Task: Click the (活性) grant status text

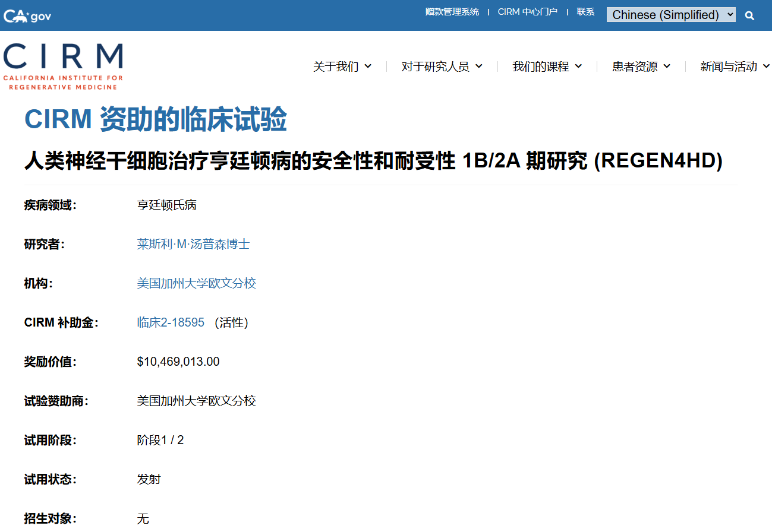Action: [231, 322]
